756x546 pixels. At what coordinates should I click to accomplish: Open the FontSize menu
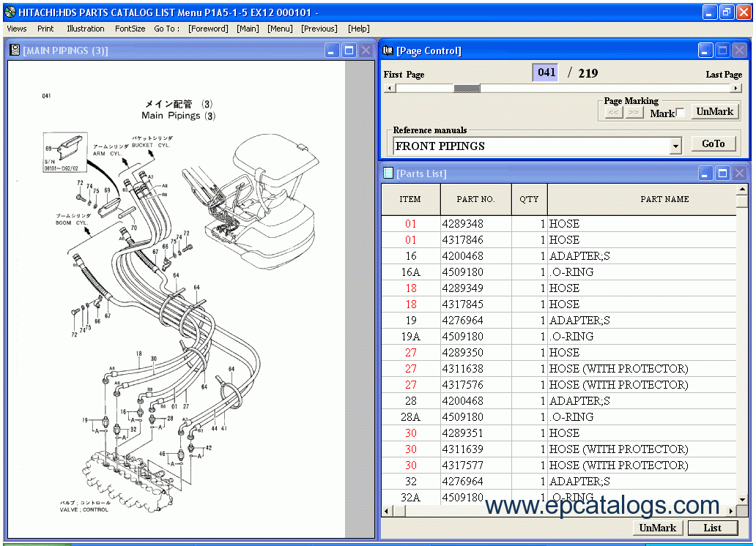point(130,29)
